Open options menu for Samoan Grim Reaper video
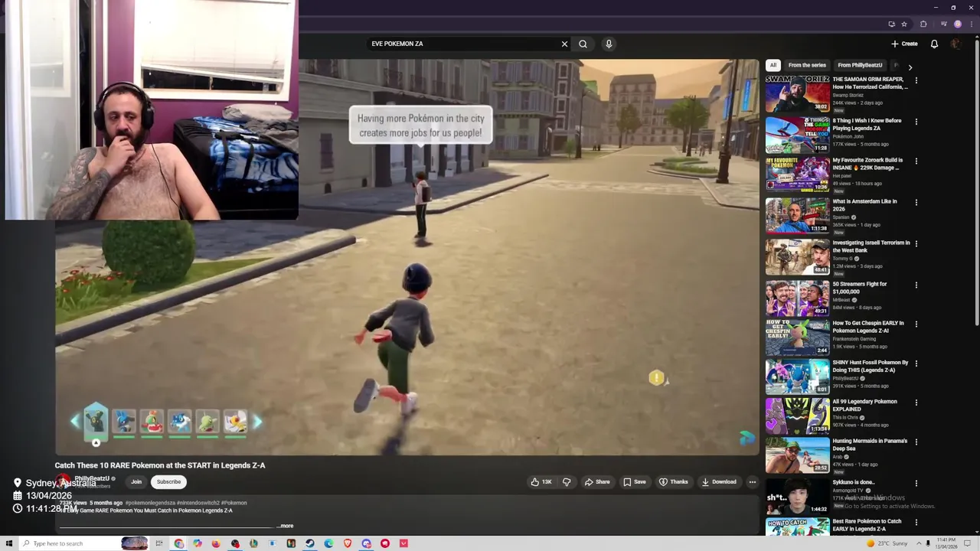The image size is (980, 551). (916, 80)
